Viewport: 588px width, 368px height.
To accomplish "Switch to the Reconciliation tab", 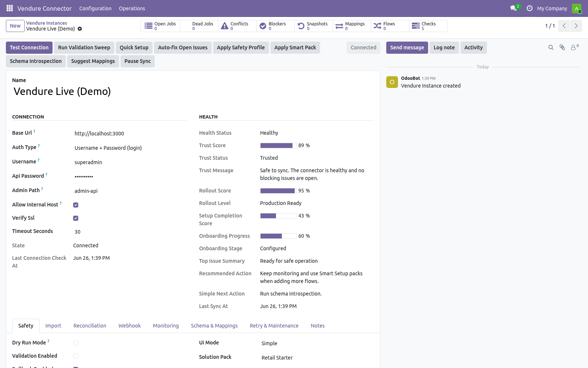I will [90, 326].
